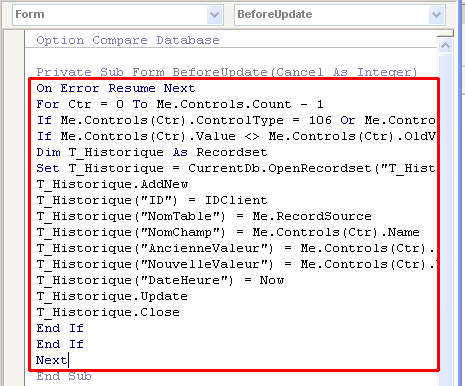Open the BeforeUpdate procedure dropdown arrow
The image size is (465, 386).
(436, 15)
